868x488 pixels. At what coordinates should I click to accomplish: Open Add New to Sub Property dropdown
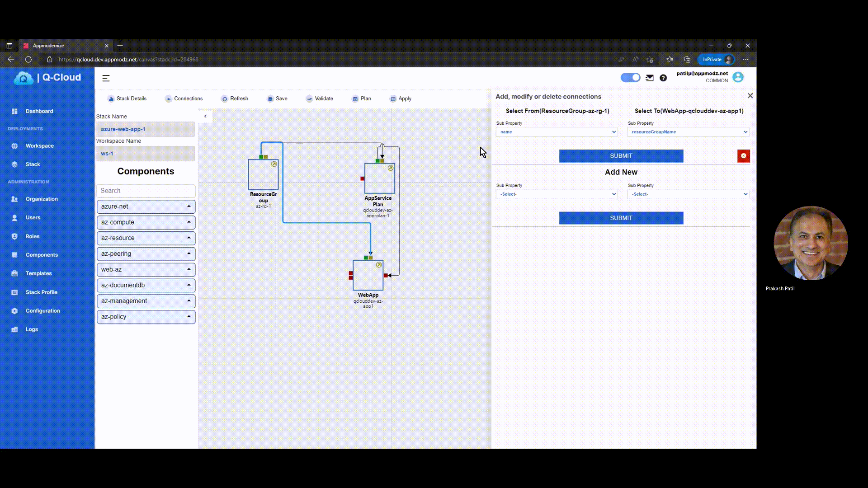[x=689, y=194]
